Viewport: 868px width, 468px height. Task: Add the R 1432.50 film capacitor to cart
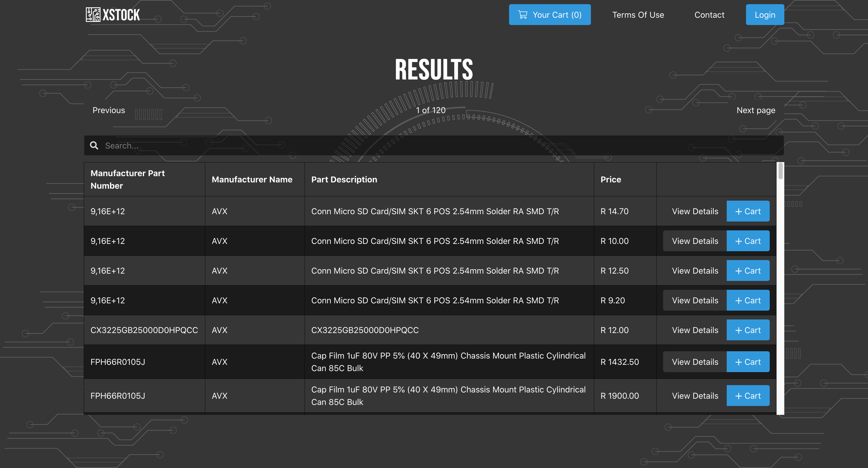pos(748,362)
